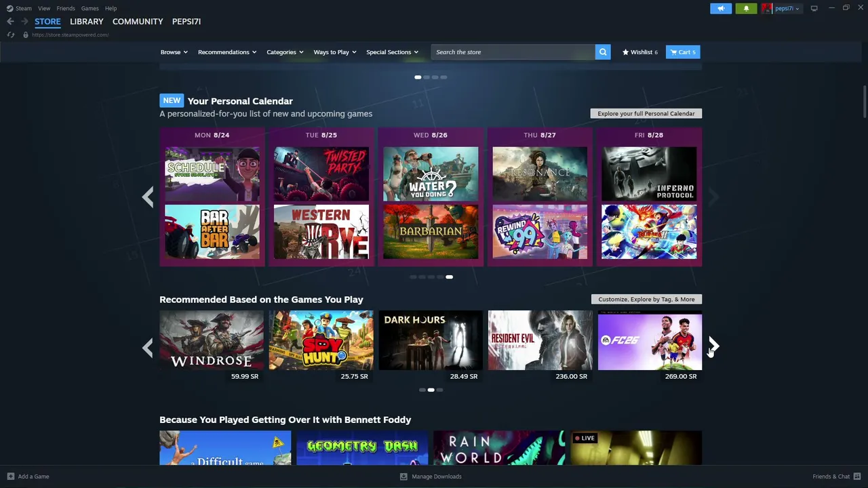Open the Wishlist with the star icon
This screenshot has height=488, width=868.
coord(626,52)
